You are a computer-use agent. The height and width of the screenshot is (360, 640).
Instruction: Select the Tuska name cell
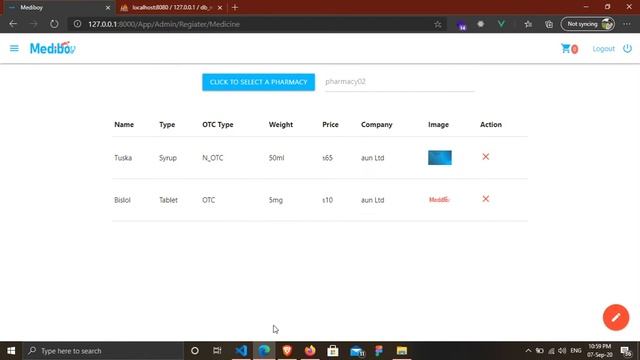pos(123,158)
